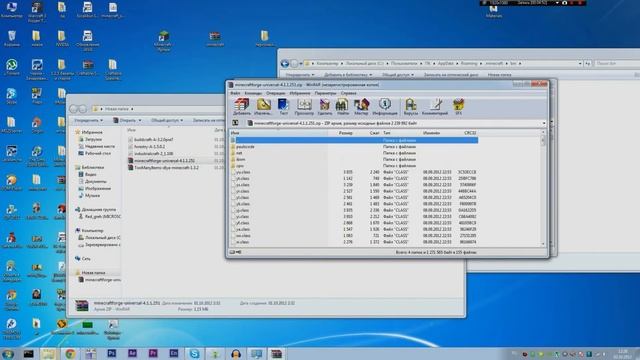Image resolution: width=640 pixels, height=360 pixels.
Task: Open the Общий доступ dropdown in Новая папка window
Action: click(167, 120)
